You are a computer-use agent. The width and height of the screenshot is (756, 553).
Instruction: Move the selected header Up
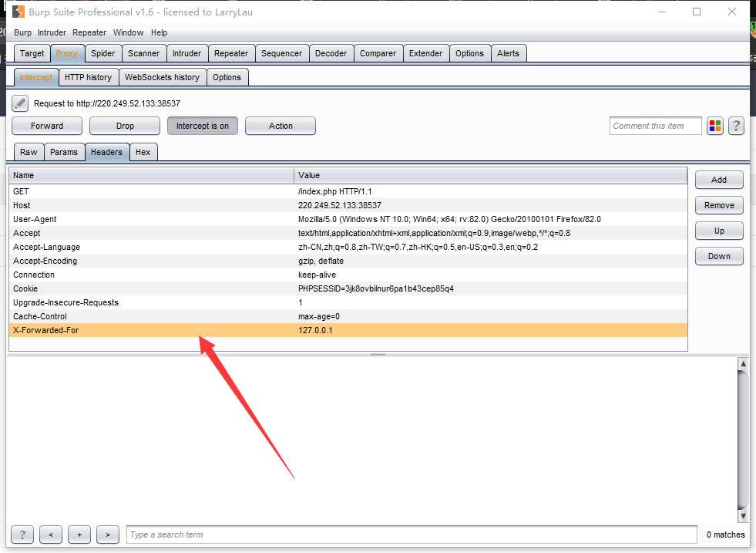719,231
